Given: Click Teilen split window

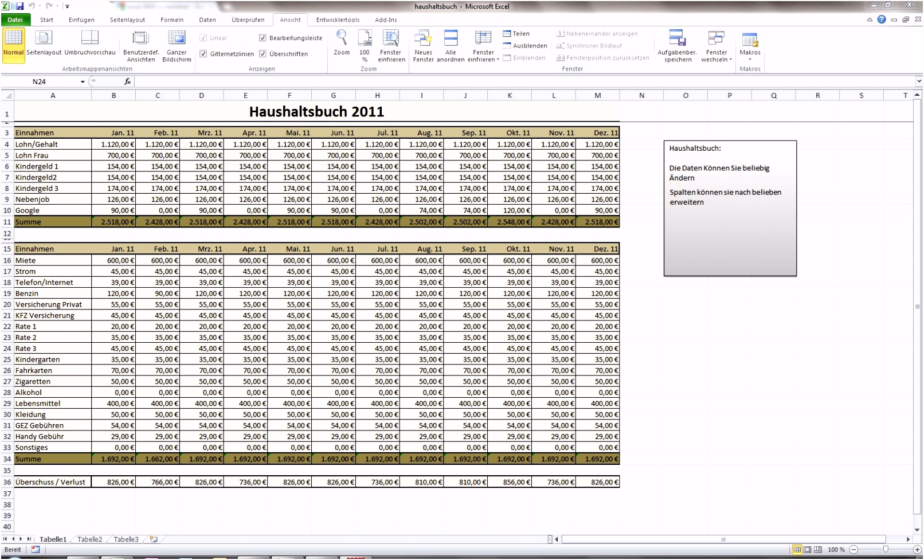Looking at the screenshot, I should [516, 34].
